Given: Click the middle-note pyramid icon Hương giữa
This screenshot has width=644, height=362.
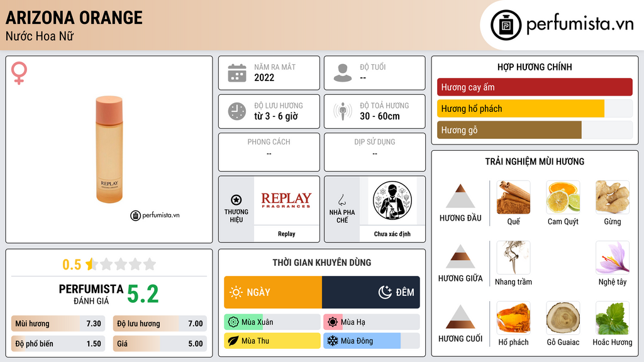Looking at the screenshot, I should coord(460,256).
